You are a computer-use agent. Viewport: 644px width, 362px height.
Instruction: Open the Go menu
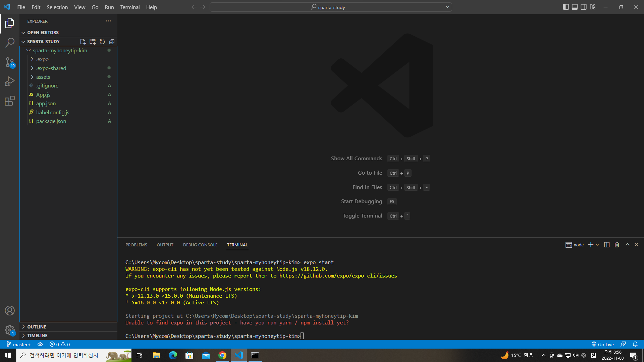click(x=95, y=7)
